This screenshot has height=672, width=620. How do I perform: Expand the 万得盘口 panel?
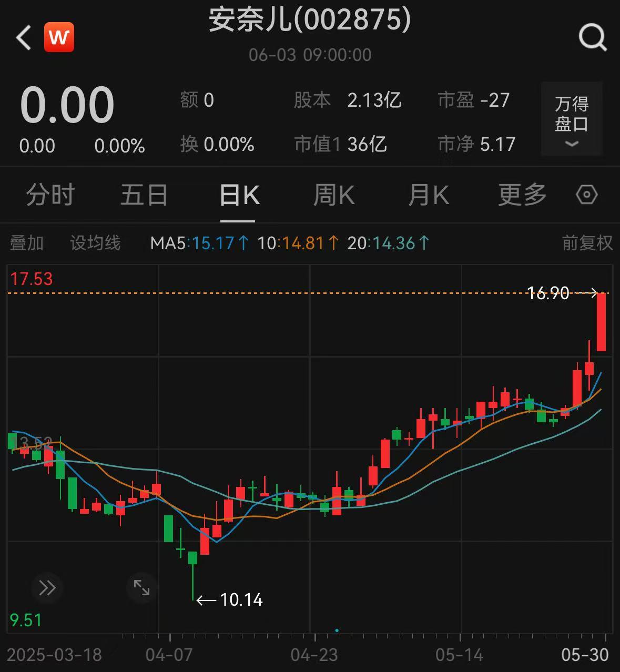click(571, 119)
